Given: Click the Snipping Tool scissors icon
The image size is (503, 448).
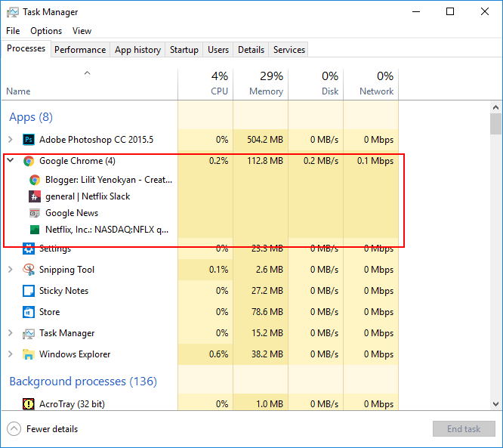Looking at the screenshot, I should tap(29, 270).
